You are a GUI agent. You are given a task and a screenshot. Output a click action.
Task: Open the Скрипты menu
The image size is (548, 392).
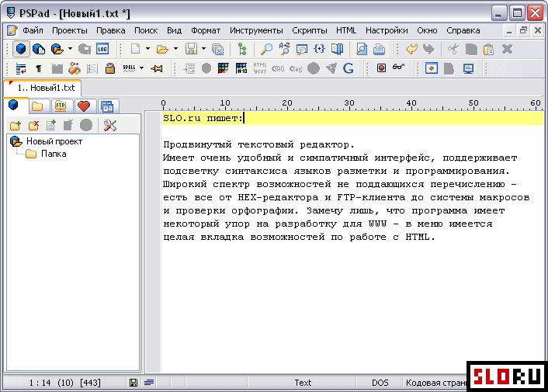click(x=310, y=31)
